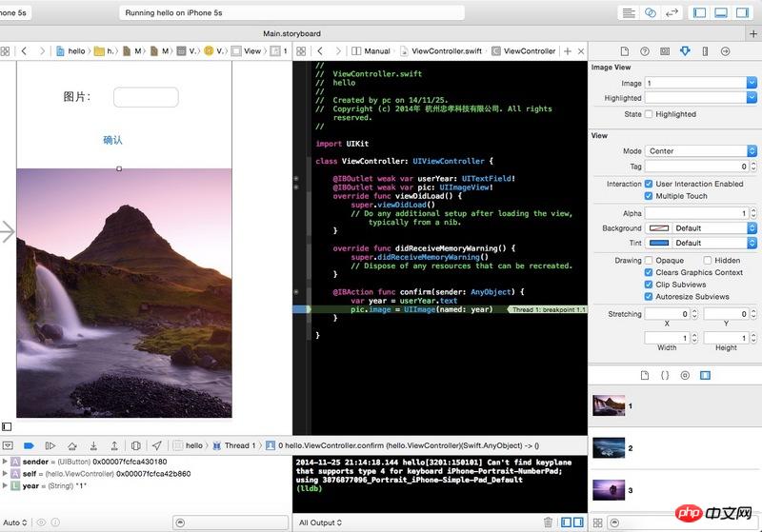The width and height of the screenshot is (762, 532).
Task: Expand the sender variable
Action: click(5, 462)
